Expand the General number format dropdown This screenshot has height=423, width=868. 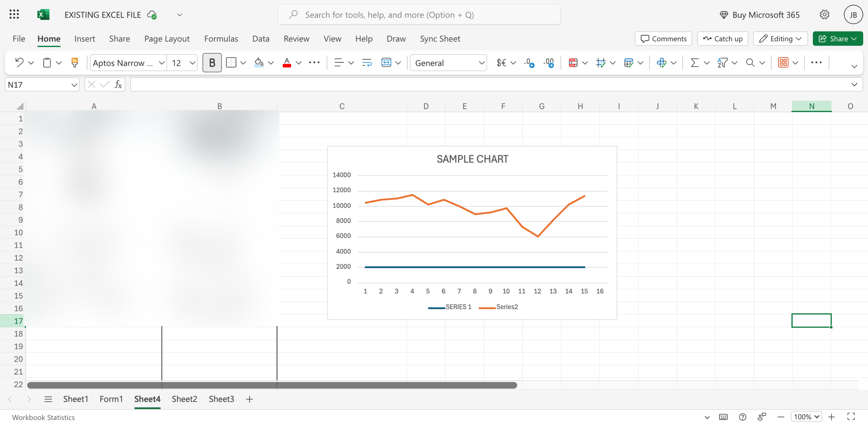[x=481, y=63]
